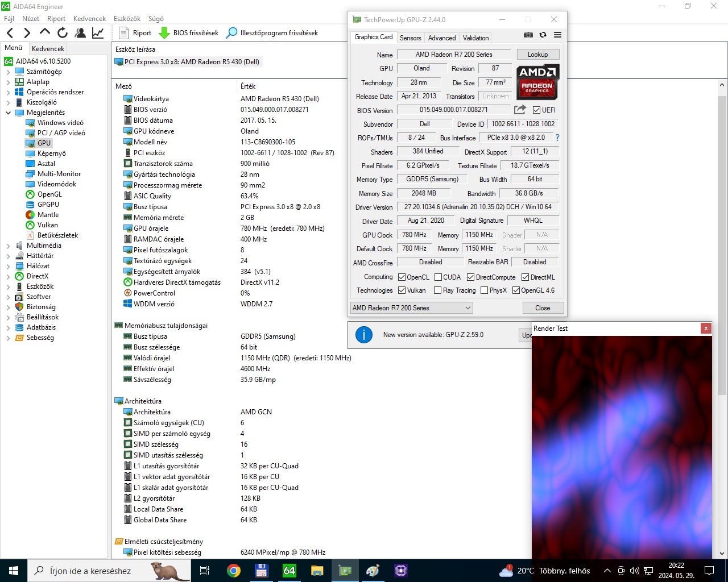Select PCI Express 3.0 x8 AMD Radeon device row
This screenshot has width=728, height=582.
click(188, 62)
